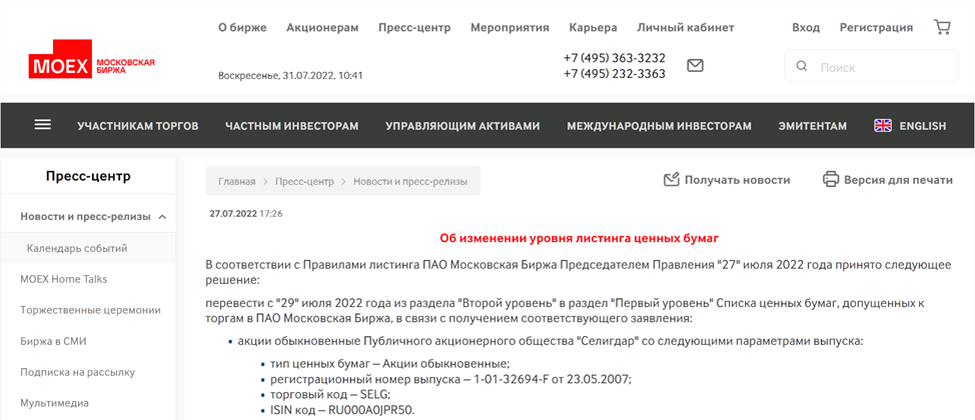Open Участникам торгов section
Screen dimensions: 975x420
138,126
